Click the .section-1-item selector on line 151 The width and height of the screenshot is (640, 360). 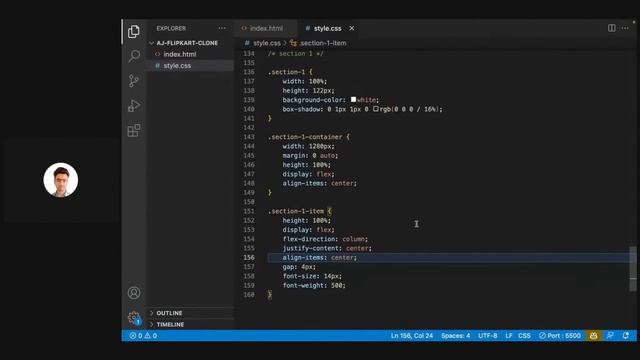pos(296,211)
